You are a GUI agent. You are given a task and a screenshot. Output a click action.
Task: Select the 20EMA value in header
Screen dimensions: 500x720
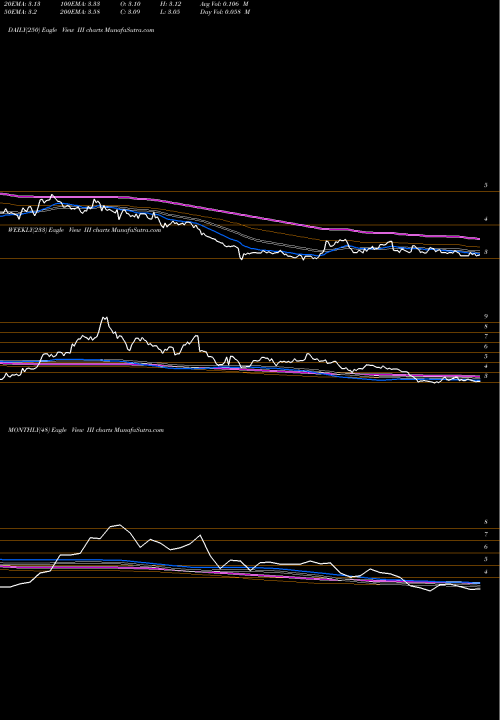(22, 4)
